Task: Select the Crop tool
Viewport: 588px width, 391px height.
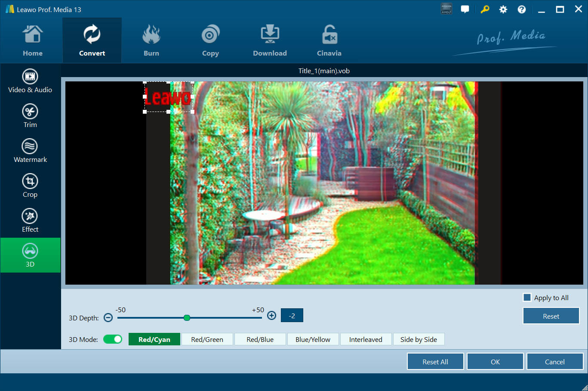Action: pos(30,186)
